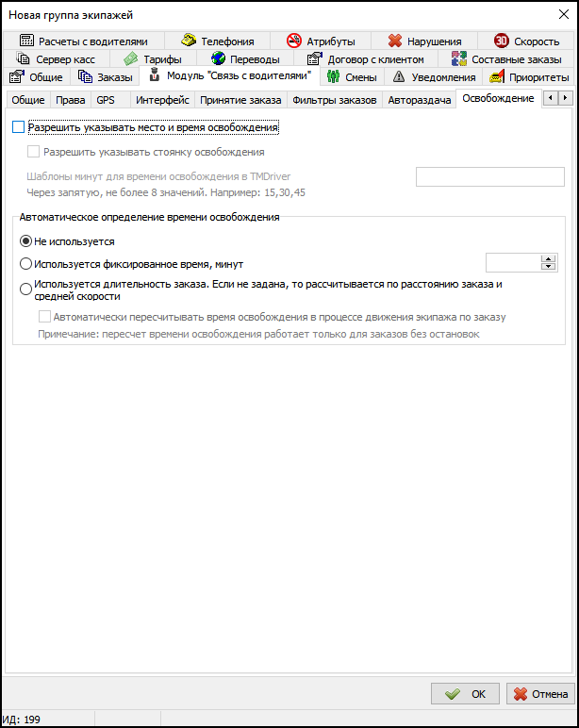
Task: Select Используется длительность заказа radio option
Action: pos(26,290)
